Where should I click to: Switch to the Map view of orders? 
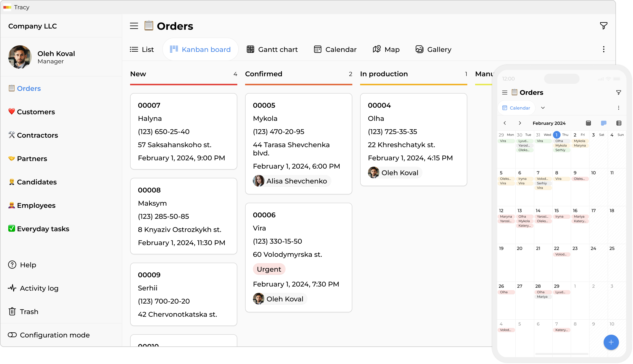click(386, 49)
